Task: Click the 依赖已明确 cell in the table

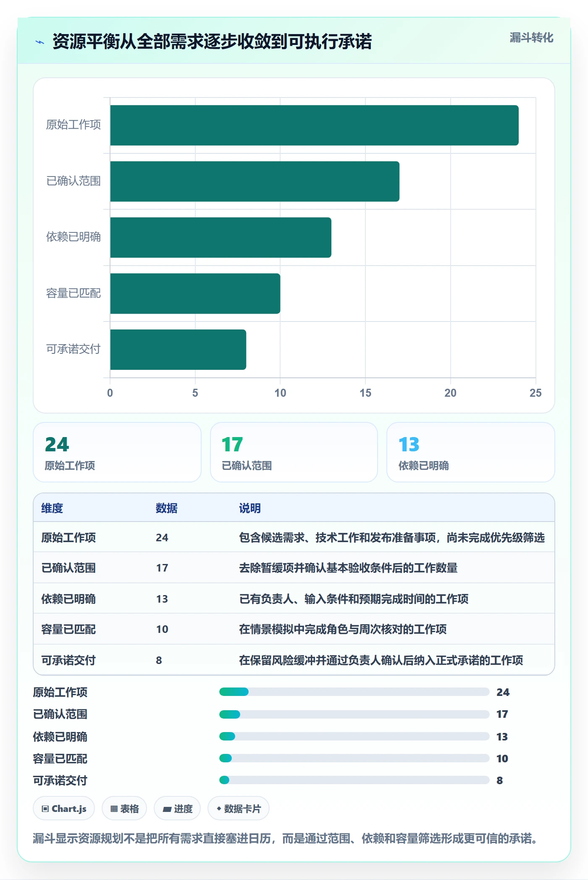Action: pyautogui.click(x=68, y=599)
